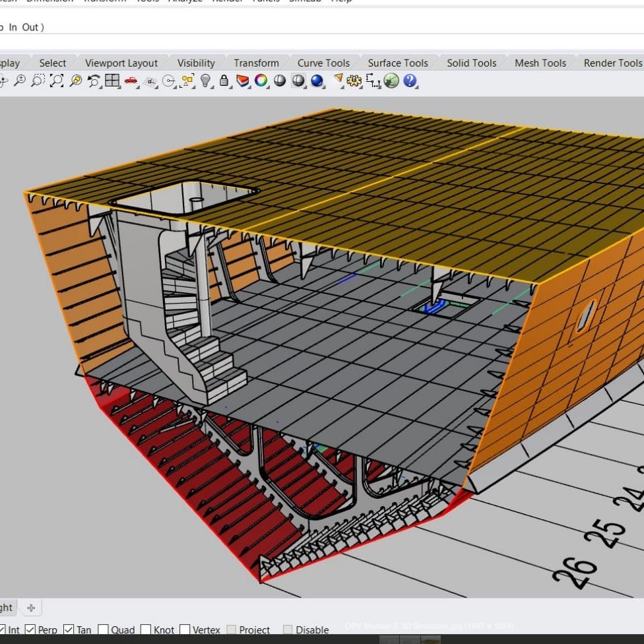
Task: Click the red car icon in toolbar
Action: pyautogui.click(x=131, y=81)
